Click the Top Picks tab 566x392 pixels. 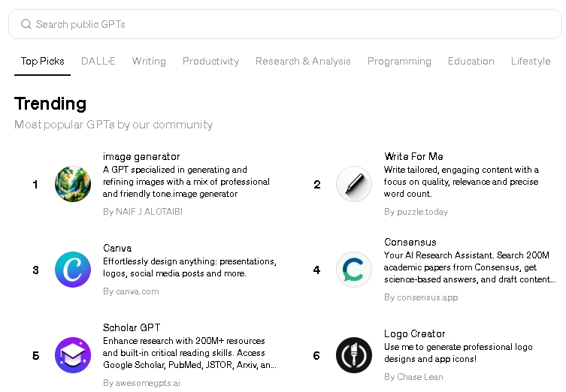[x=43, y=61]
